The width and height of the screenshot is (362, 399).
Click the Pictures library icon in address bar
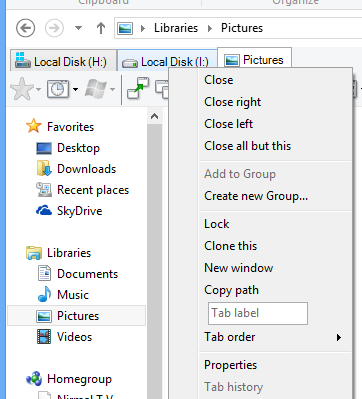pyautogui.click(x=125, y=28)
